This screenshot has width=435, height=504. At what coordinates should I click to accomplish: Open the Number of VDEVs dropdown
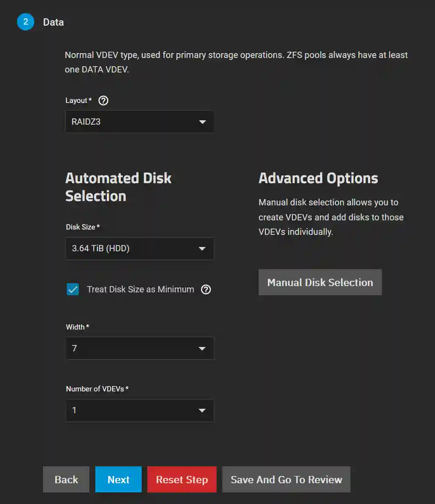(x=140, y=410)
